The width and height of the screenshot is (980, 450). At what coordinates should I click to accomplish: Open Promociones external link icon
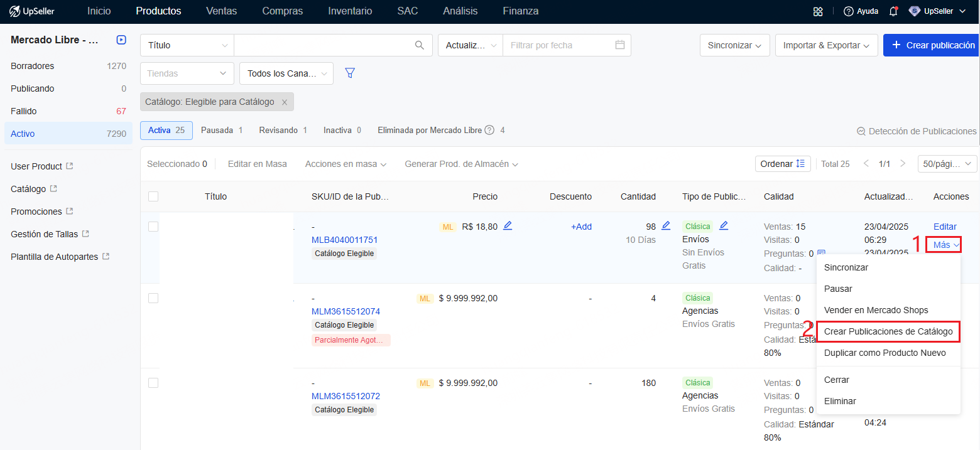point(70,212)
